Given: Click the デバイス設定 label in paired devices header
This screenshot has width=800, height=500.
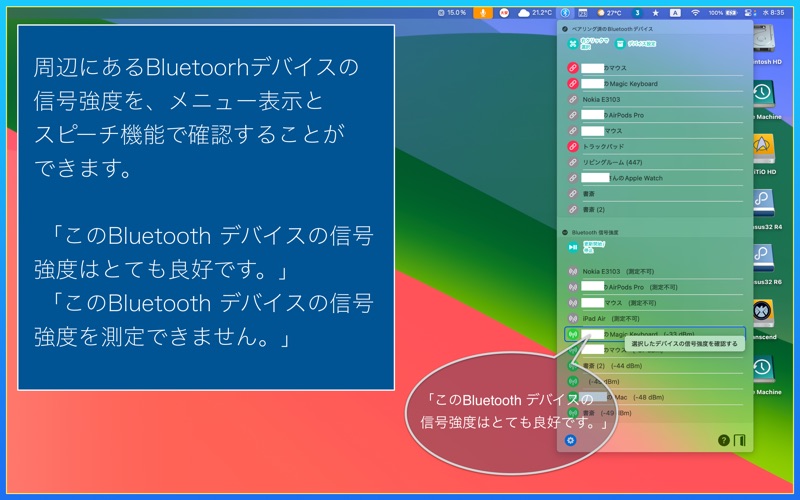Looking at the screenshot, I should (641, 44).
